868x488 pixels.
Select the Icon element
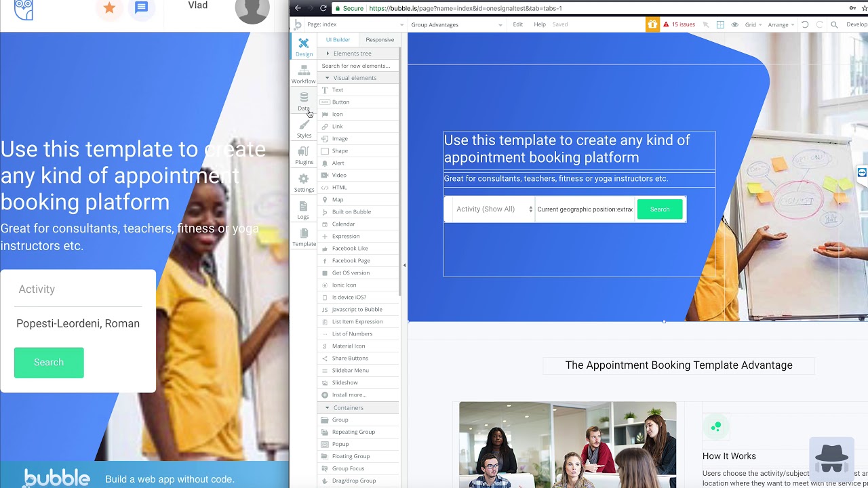pos(359,115)
